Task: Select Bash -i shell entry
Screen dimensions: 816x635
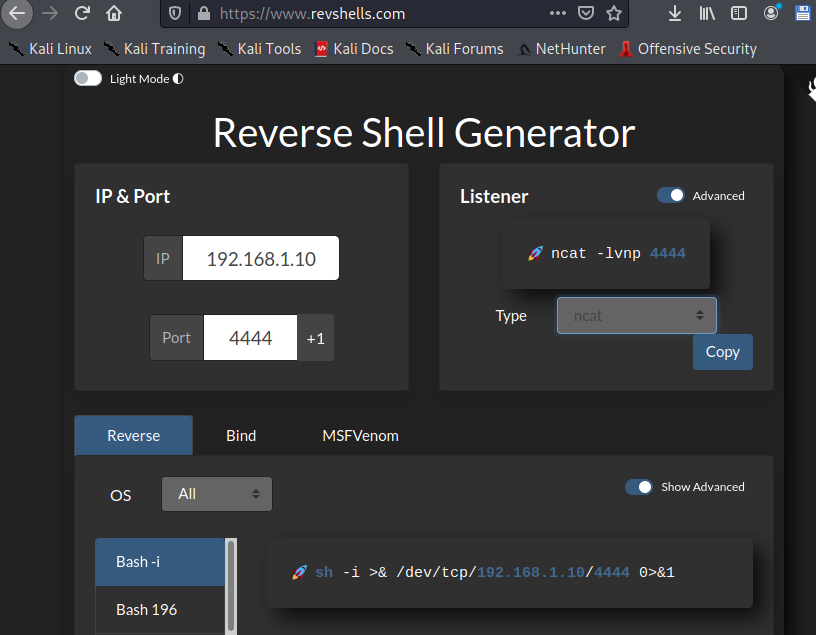Action: click(x=159, y=562)
